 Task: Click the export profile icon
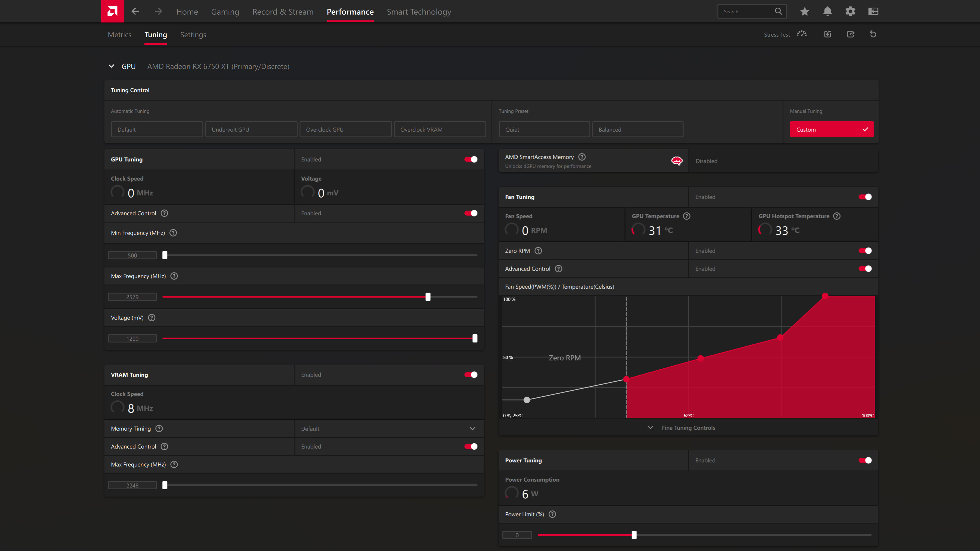click(851, 34)
